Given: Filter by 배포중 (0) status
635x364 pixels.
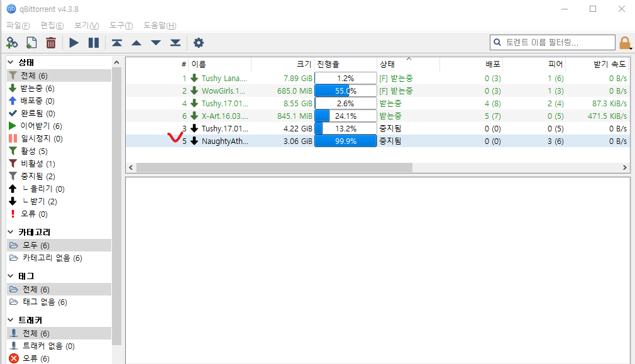Looking at the screenshot, I should 59,101.
